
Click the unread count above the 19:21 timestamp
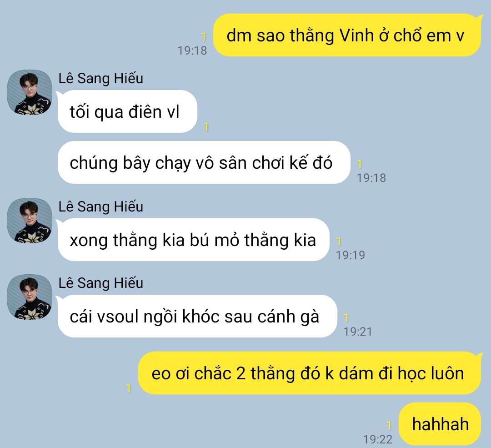pyautogui.click(x=346, y=318)
